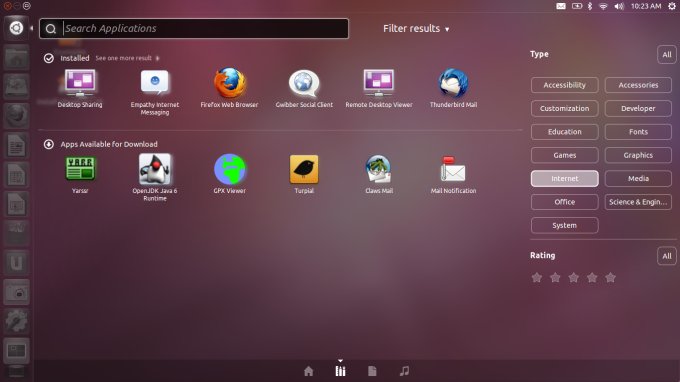
Task: Toggle Graphics type filter
Action: [x=638, y=155]
